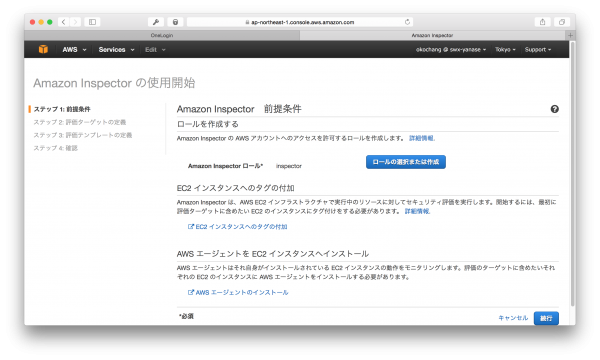This screenshot has height=360, width=600.
Task: Click the Safari back arrow
Action: pos(64,22)
